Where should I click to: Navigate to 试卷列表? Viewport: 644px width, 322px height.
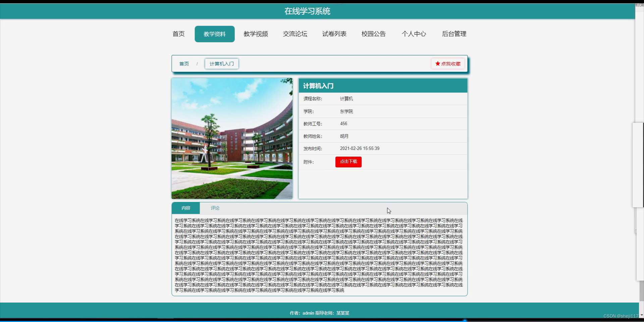coord(334,34)
